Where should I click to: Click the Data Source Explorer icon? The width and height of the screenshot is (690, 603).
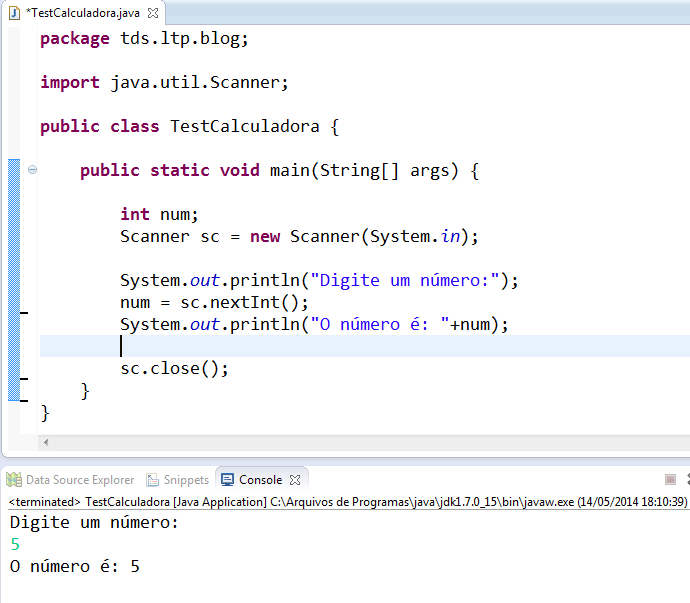[x=14, y=480]
